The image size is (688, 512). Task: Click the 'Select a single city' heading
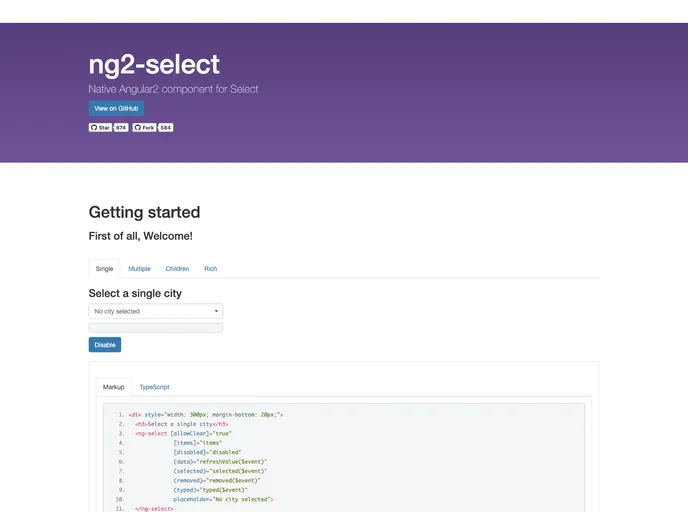tap(135, 293)
